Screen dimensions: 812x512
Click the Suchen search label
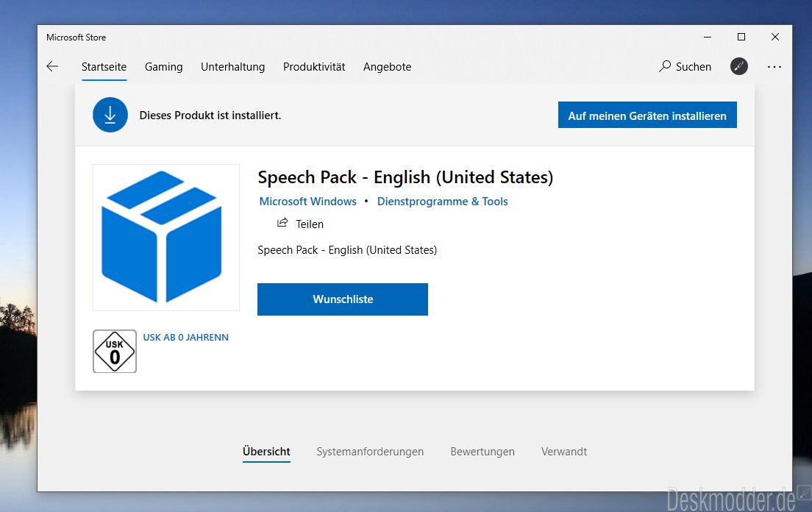(x=694, y=67)
